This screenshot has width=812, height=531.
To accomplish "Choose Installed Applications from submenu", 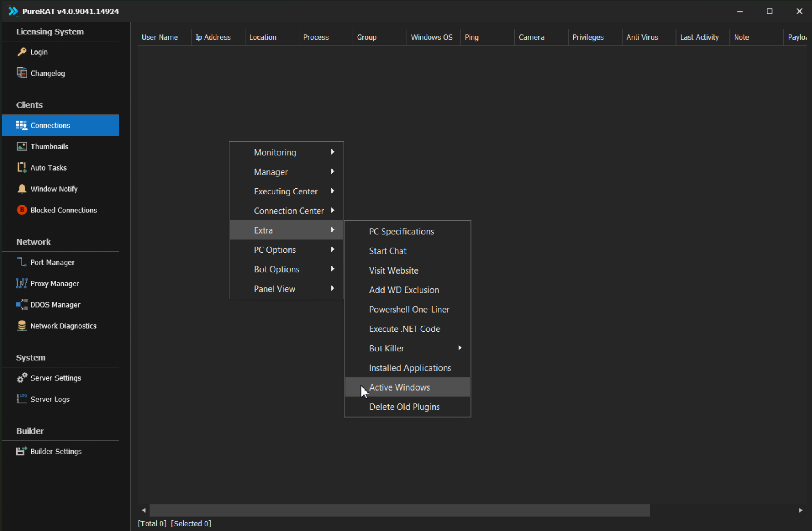I will click(x=407, y=368).
